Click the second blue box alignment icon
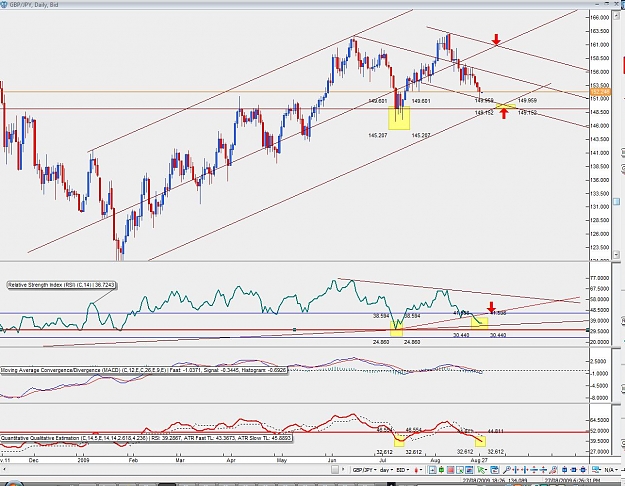The width and height of the screenshot is (625, 486). point(574,470)
